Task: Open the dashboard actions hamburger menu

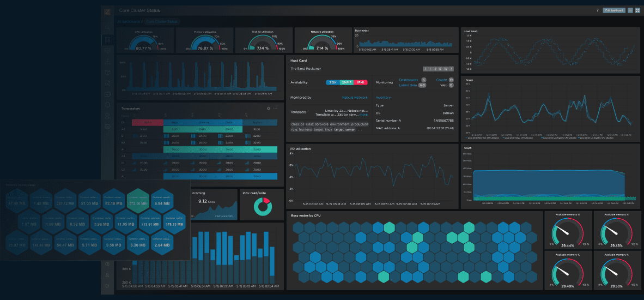Action: click(630, 10)
